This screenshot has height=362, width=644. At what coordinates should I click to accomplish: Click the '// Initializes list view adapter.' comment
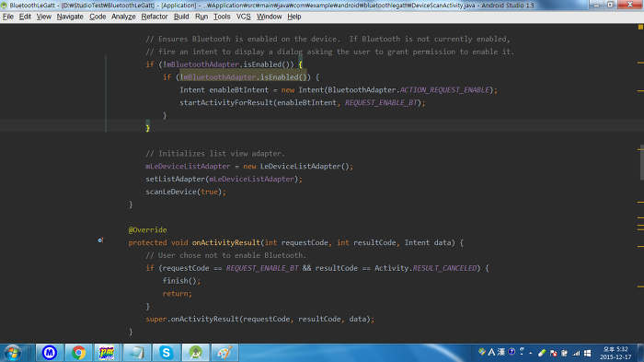click(x=215, y=154)
